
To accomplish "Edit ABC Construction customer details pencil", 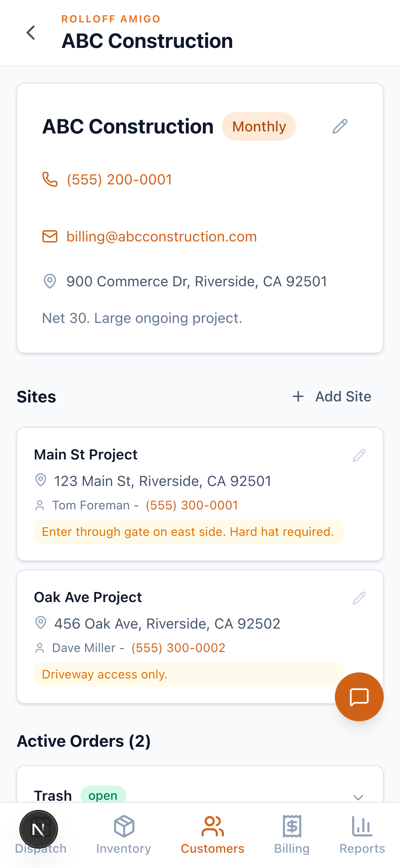I will pos(340,126).
